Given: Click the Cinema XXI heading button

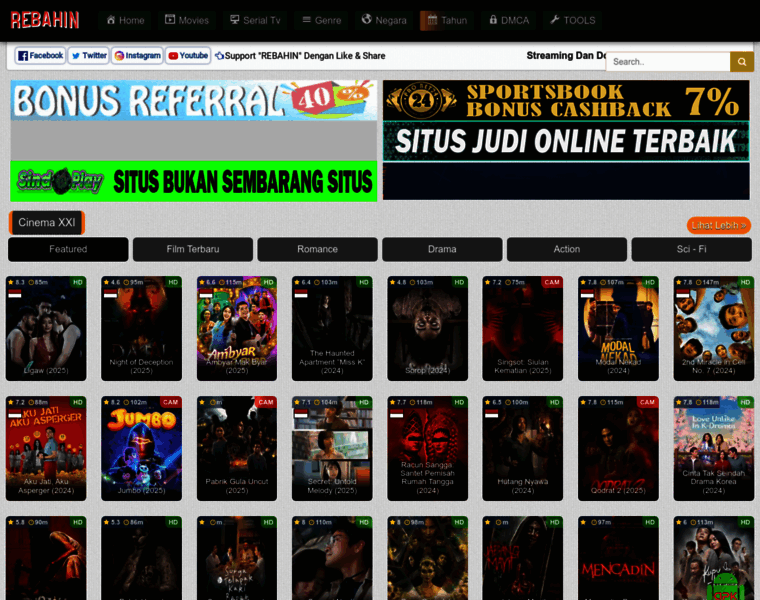Looking at the screenshot, I should (x=47, y=222).
